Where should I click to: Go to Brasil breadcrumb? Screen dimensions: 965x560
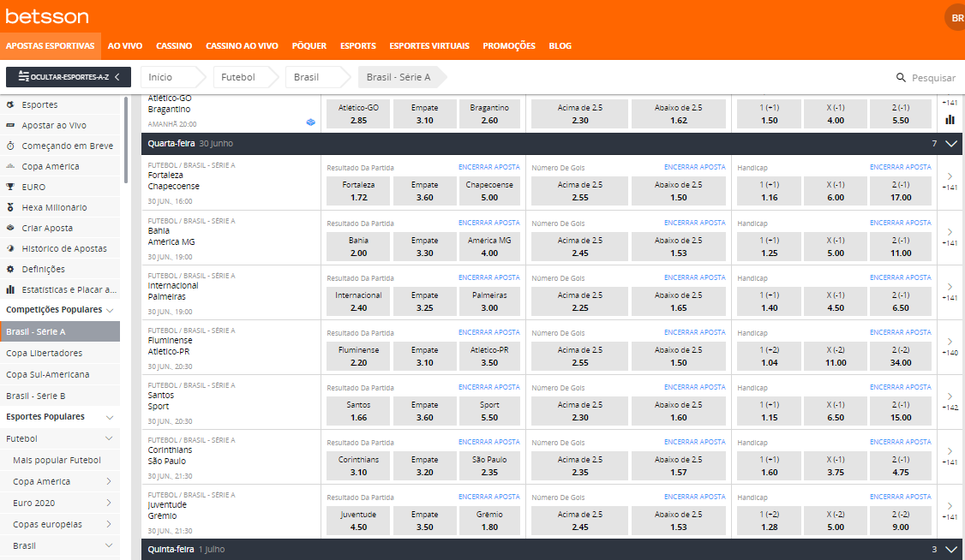click(315, 77)
